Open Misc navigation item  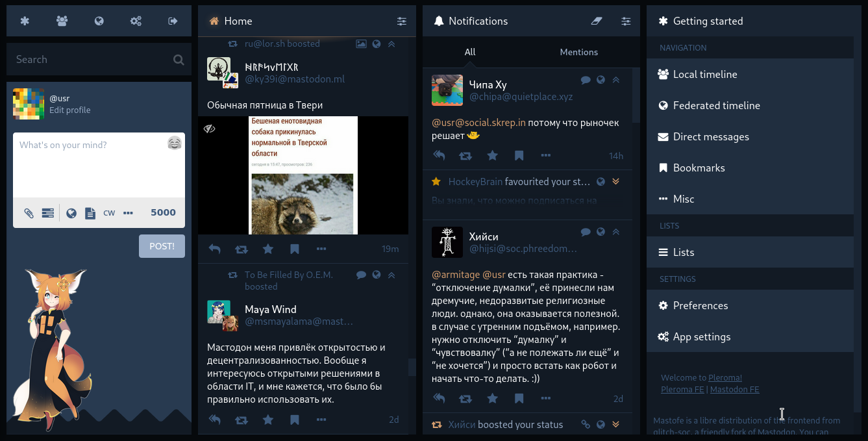[750, 199]
